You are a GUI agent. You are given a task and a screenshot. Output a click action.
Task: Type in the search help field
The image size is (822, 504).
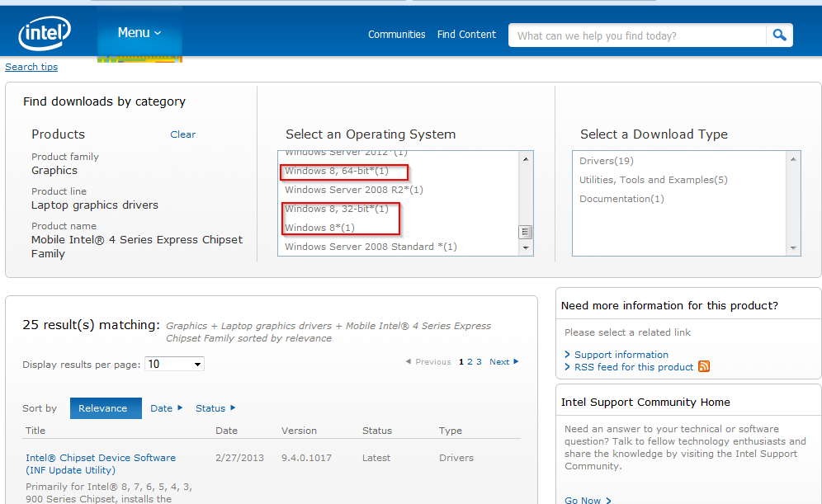click(637, 35)
